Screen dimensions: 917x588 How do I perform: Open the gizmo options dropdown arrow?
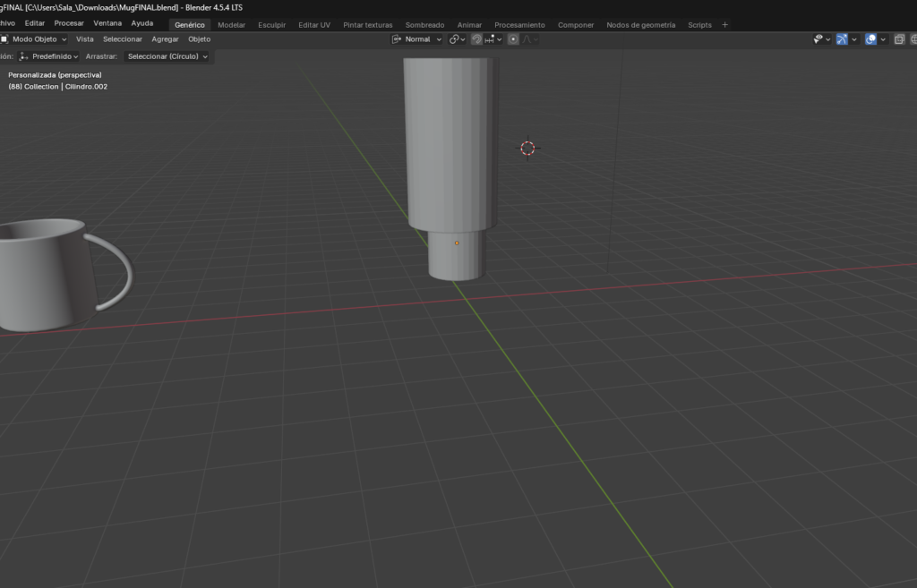pyautogui.click(x=854, y=39)
